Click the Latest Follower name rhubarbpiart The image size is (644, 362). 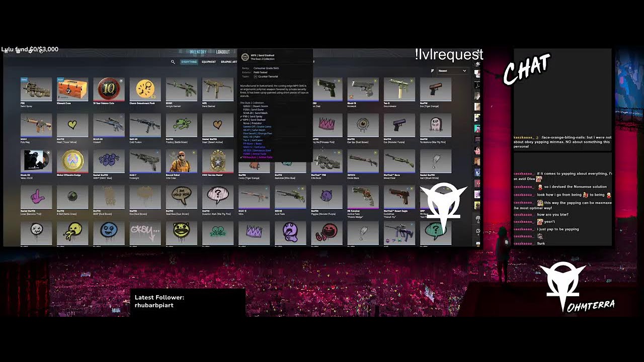pyautogui.click(x=154, y=305)
